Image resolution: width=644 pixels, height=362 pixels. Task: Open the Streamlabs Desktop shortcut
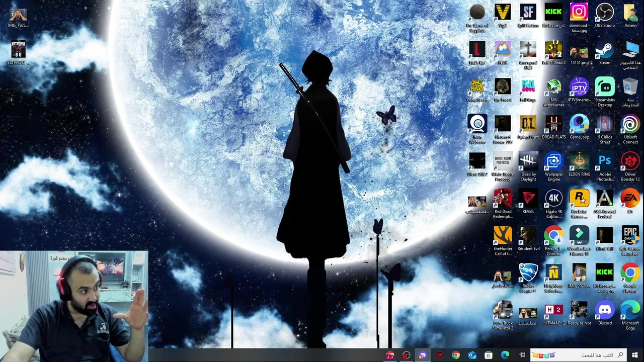pyautogui.click(x=605, y=92)
